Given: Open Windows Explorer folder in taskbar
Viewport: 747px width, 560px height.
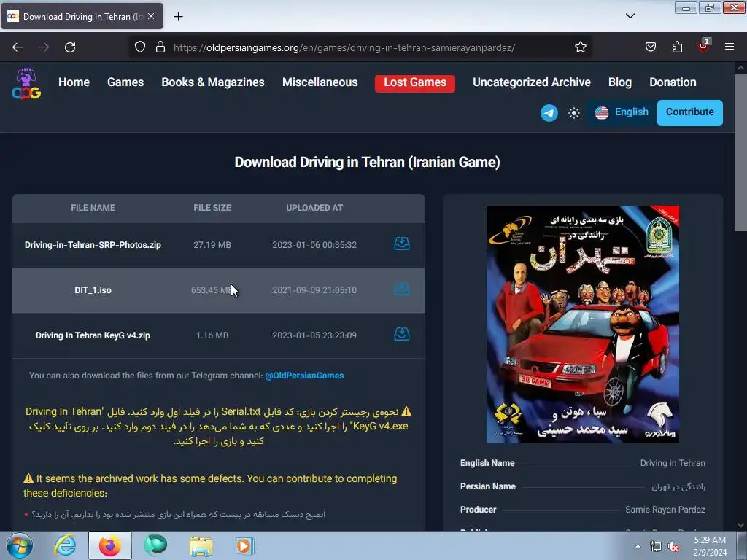Looking at the screenshot, I should pos(201,546).
